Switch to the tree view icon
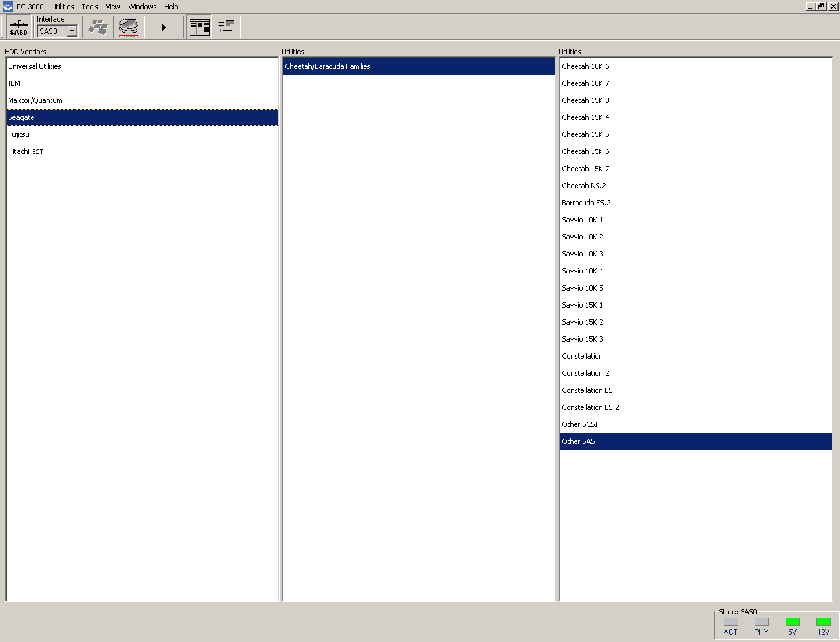This screenshot has height=642, width=840. point(224,28)
